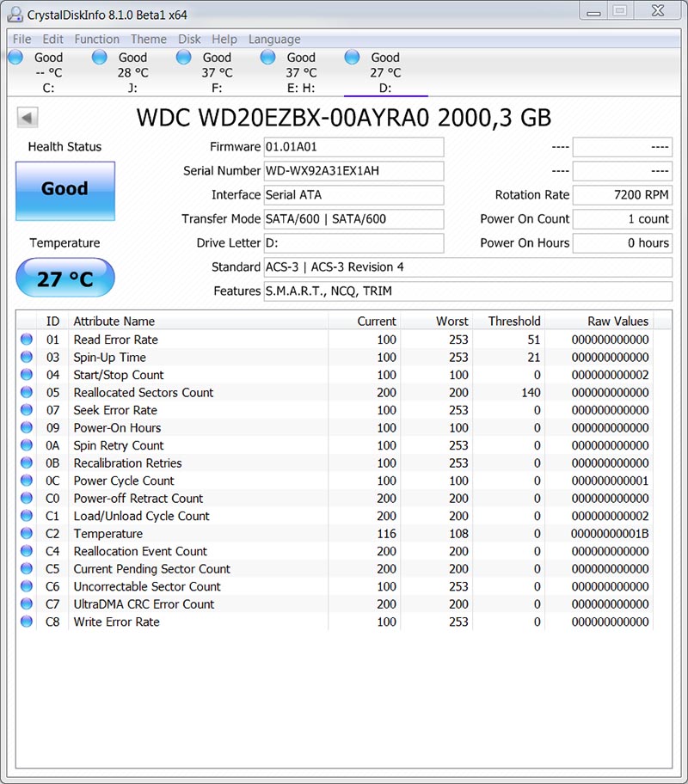Open the Language menu
The image size is (688, 784).
point(274,39)
